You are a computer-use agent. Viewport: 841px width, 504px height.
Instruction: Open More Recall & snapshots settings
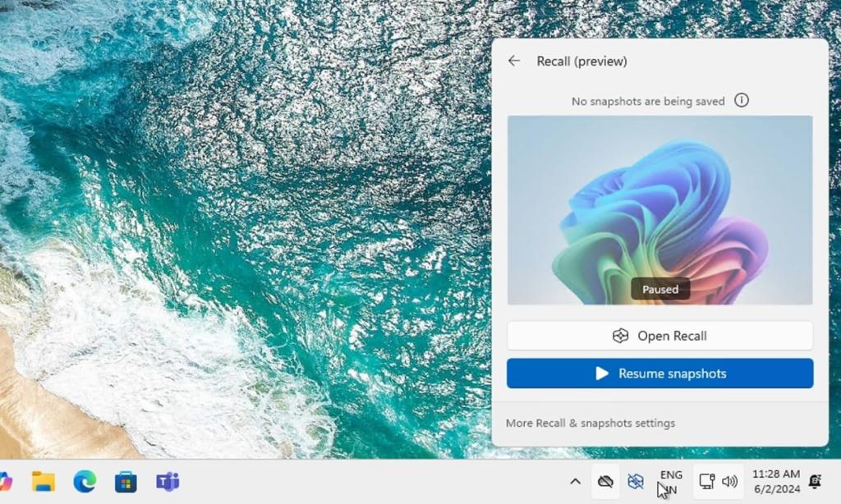click(x=591, y=423)
